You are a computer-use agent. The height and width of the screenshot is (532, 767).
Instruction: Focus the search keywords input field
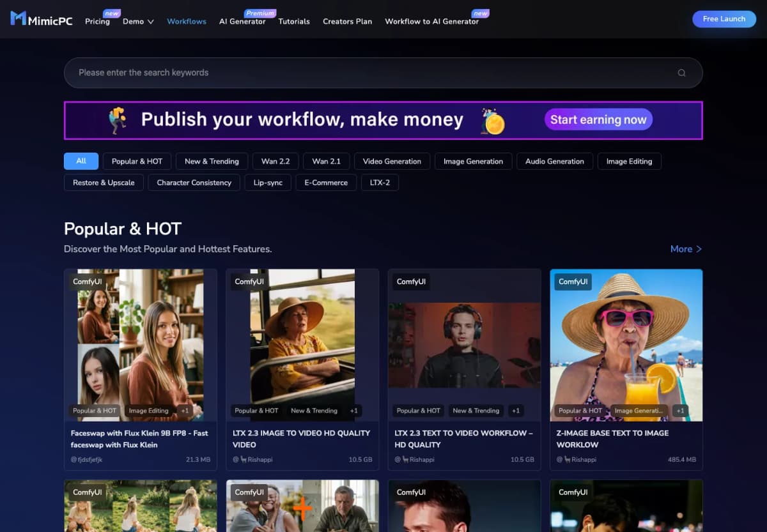[383, 73]
